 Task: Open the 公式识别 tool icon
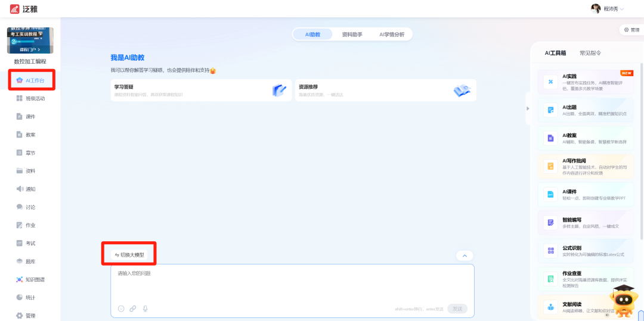tap(550, 251)
